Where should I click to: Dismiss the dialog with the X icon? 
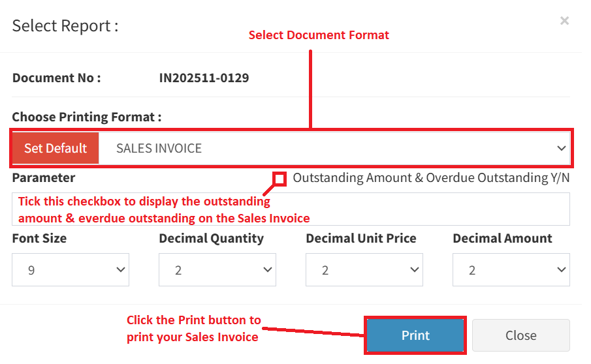coord(564,21)
